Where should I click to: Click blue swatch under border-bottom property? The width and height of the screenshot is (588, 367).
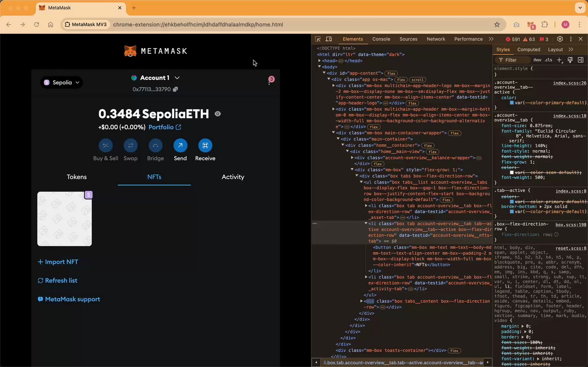[512, 211]
